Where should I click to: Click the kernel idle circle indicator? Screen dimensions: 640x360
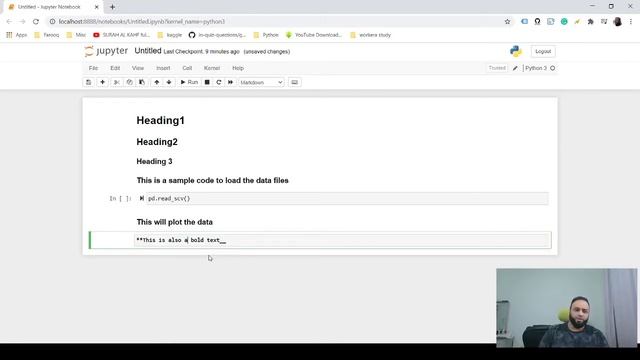553,68
